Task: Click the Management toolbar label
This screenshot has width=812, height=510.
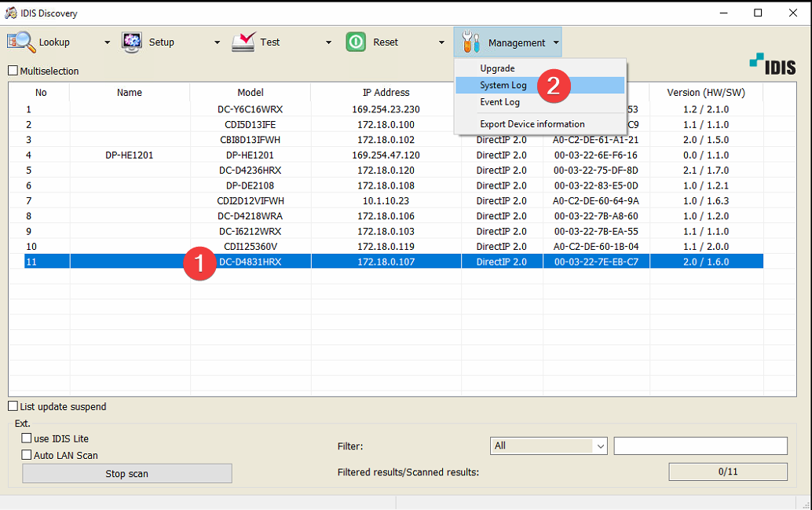Action: [517, 43]
